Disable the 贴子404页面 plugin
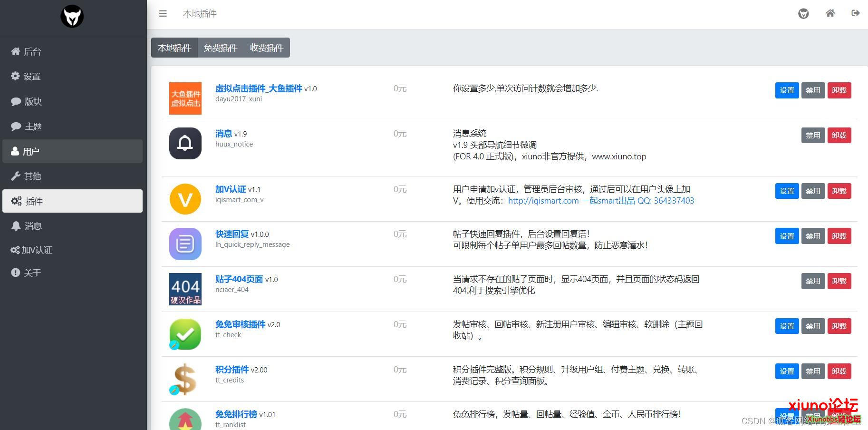 click(813, 281)
